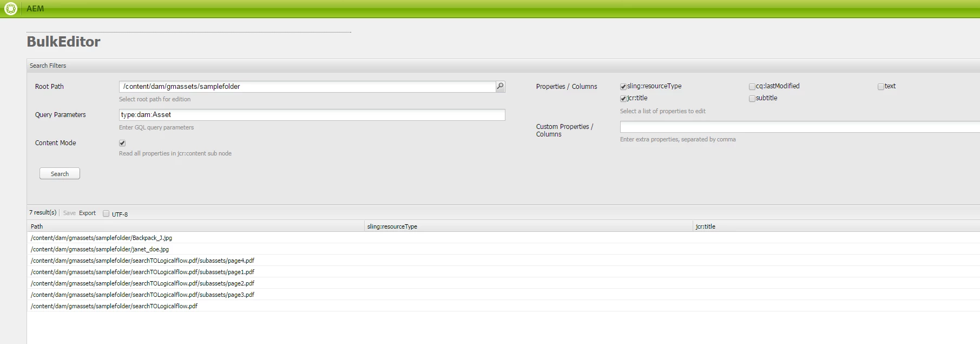The height and width of the screenshot is (344, 980).
Task: Select the subassets/page2.pdf row
Action: pyautogui.click(x=503, y=283)
